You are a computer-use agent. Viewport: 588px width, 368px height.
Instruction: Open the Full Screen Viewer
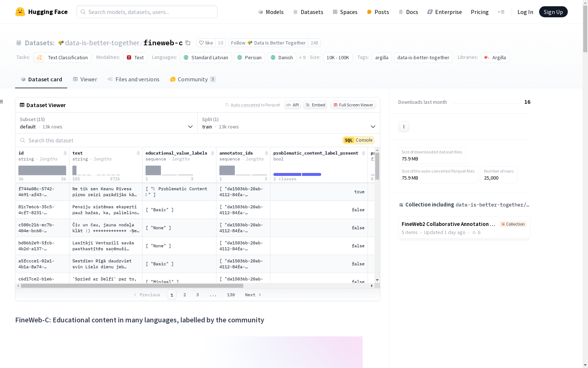(x=353, y=105)
